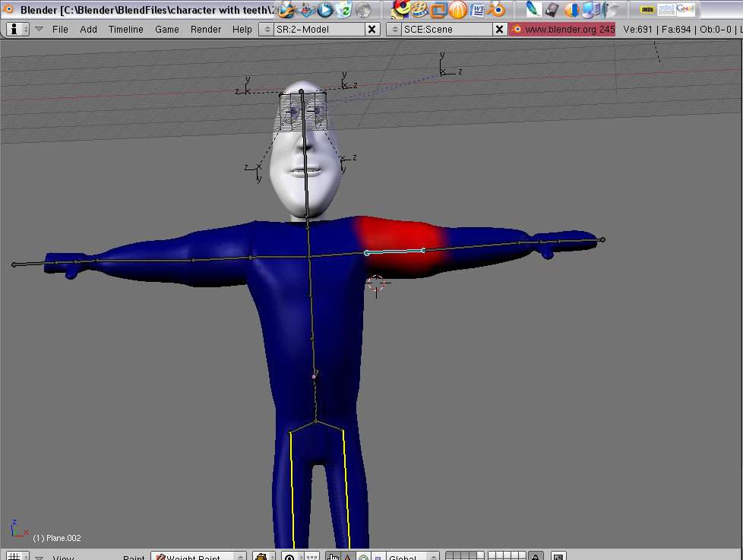Click the SR:2-Model screen name field
Image resolution: width=743 pixels, height=560 pixels.
(320, 30)
